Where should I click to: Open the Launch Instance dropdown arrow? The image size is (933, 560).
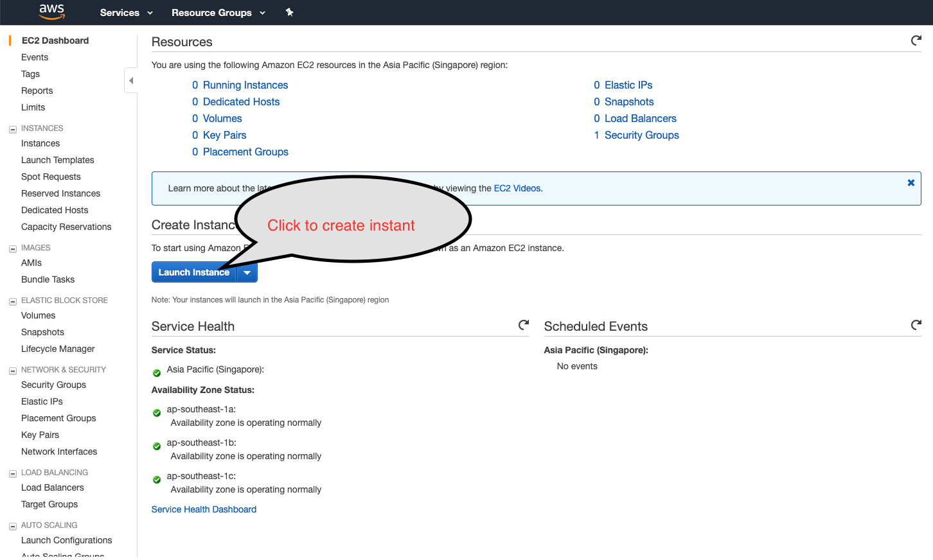tap(247, 272)
